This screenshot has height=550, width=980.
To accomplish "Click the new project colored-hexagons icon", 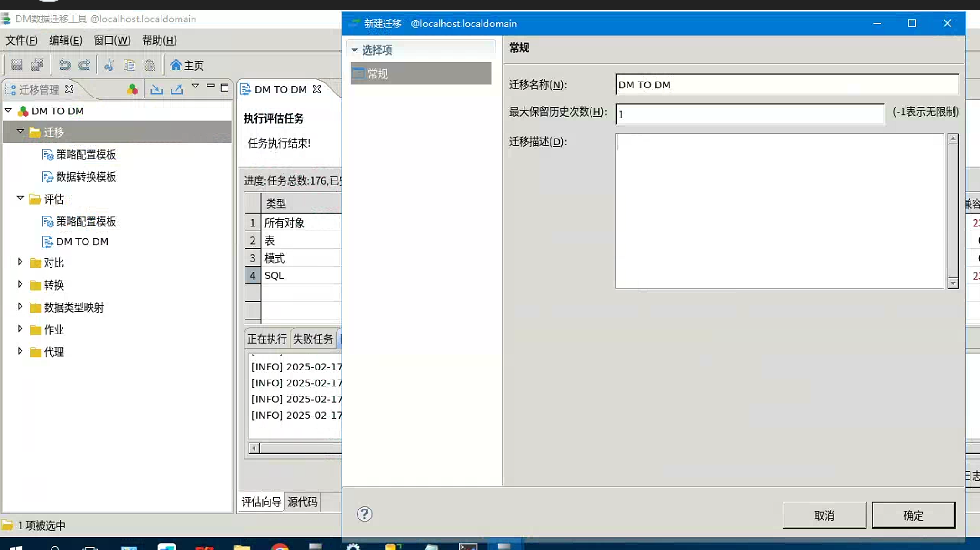I will click(x=132, y=89).
